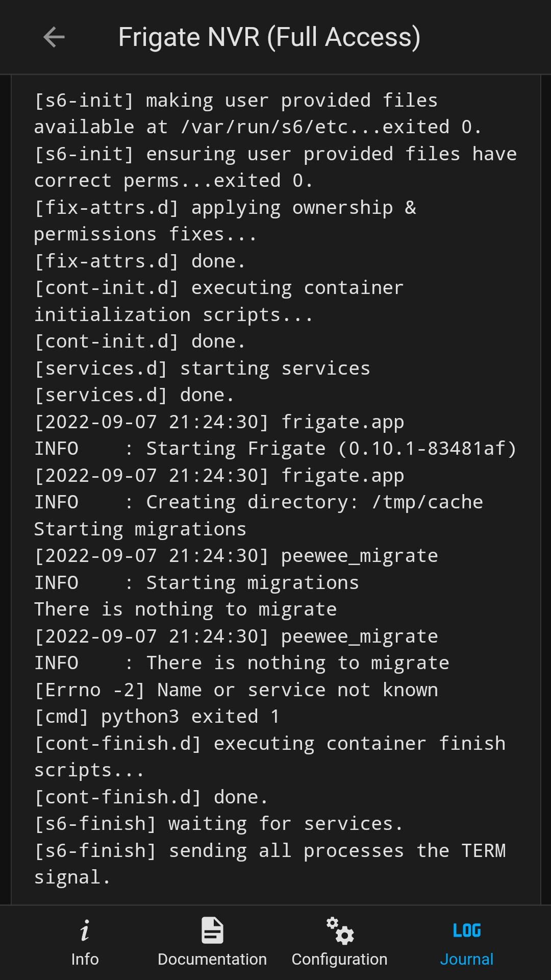The width and height of the screenshot is (551, 980).
Task: Switch to the Documentation tab
Action: [212, 959]
